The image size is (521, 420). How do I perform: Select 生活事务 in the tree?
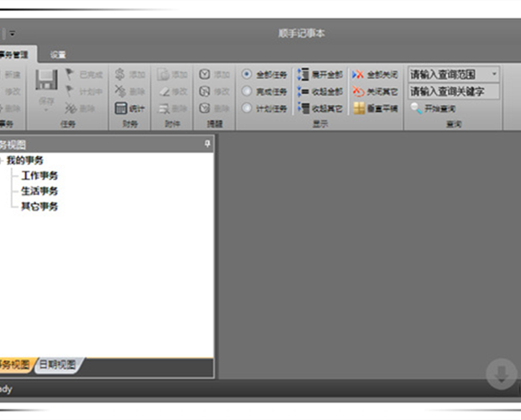39,191
